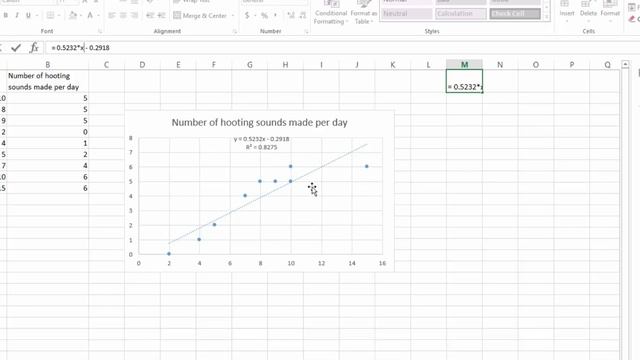Open Format cells menu
This screenshot has height=360, width=640.
[x=610, y=12]
